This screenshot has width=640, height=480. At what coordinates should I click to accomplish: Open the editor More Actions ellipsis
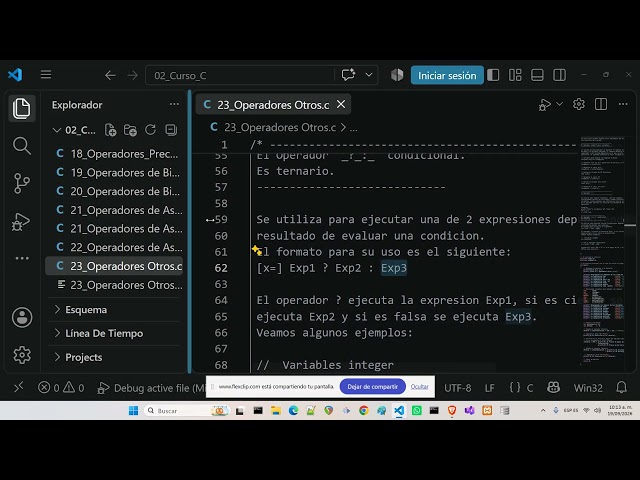623,104
